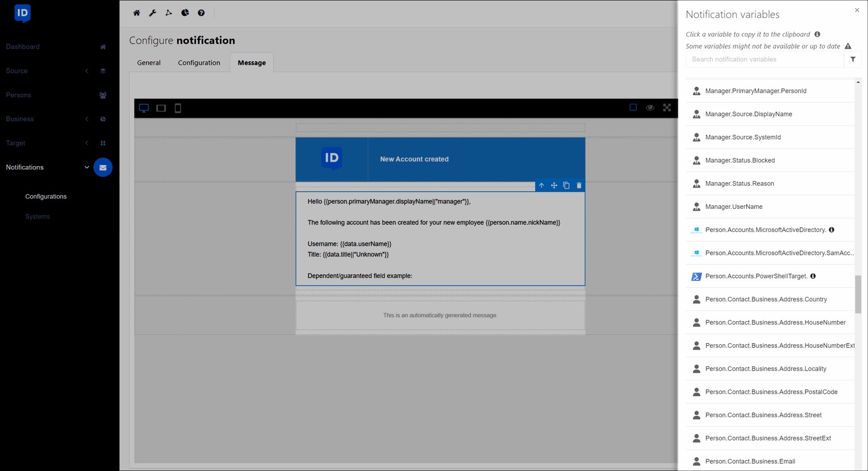Expand the Target menu chevron

pos(87,143)
